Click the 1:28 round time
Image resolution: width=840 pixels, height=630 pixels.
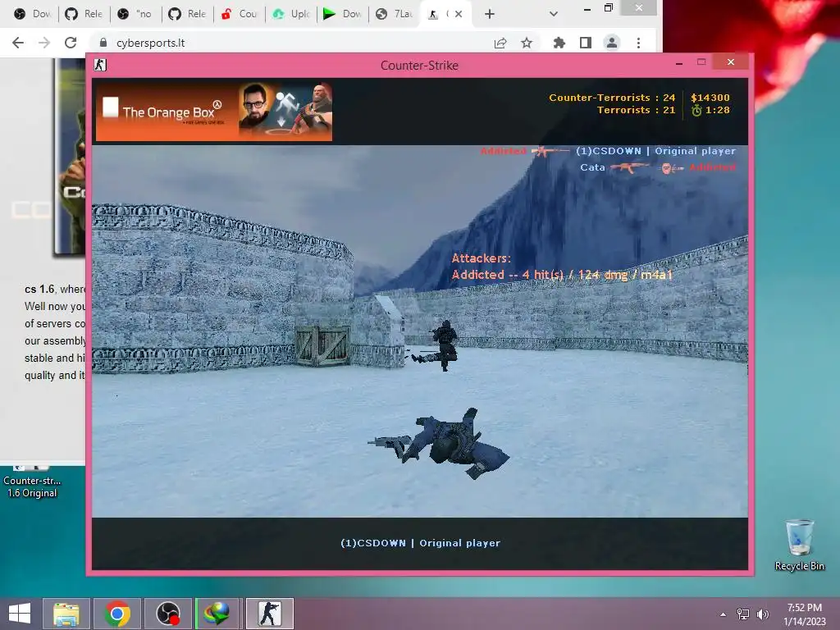click(x=717, y=110)
